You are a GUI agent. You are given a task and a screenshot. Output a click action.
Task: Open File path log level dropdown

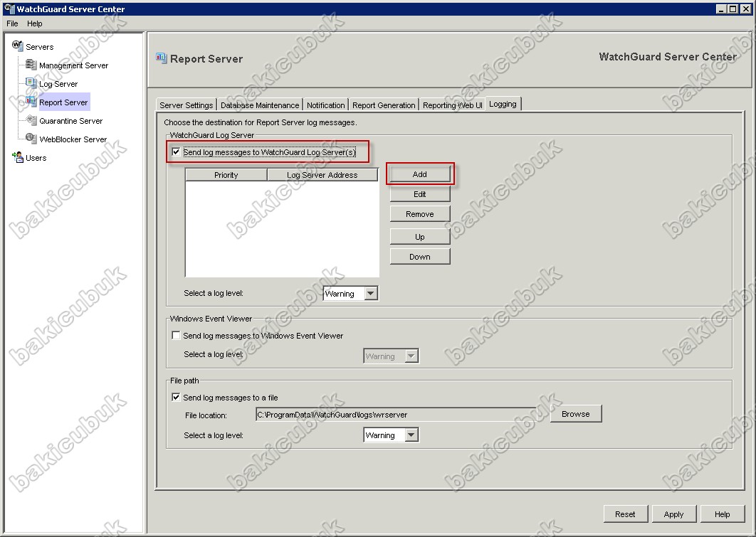click(411, 435)
